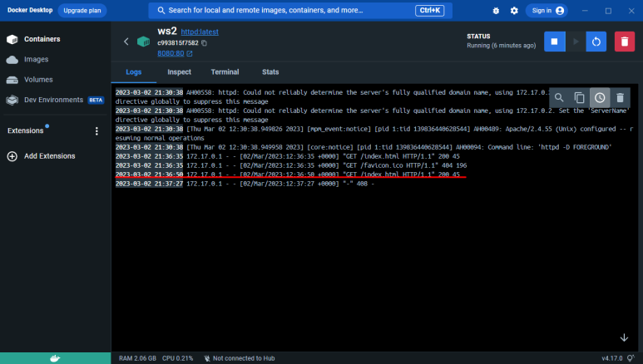The height and width of the screenshot is (364, 643).
Task: Open Dev Environments section
Action: coord(53,100)
